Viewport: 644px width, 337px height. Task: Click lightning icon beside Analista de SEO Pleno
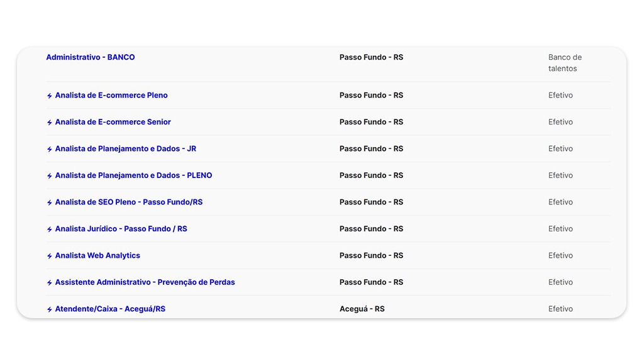coord(50,203)
